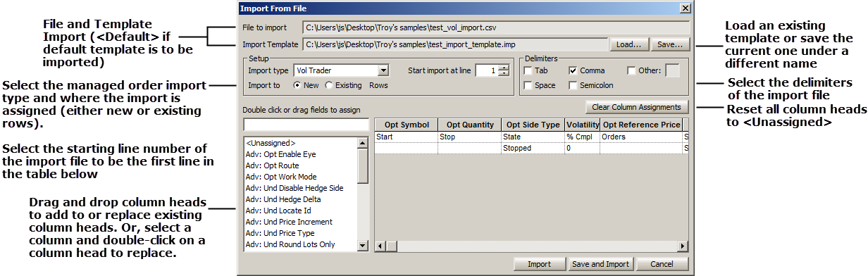The width and height of the screenshot is (868, 276).
Task: Select Adv: Opt Route field
Action: pyautogui.click(x=301, y=165)
